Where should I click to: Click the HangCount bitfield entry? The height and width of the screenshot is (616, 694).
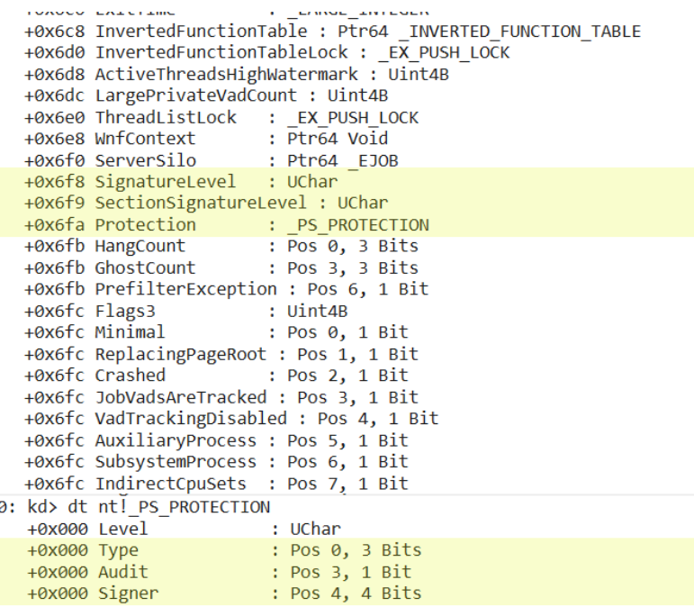[140, 246]
